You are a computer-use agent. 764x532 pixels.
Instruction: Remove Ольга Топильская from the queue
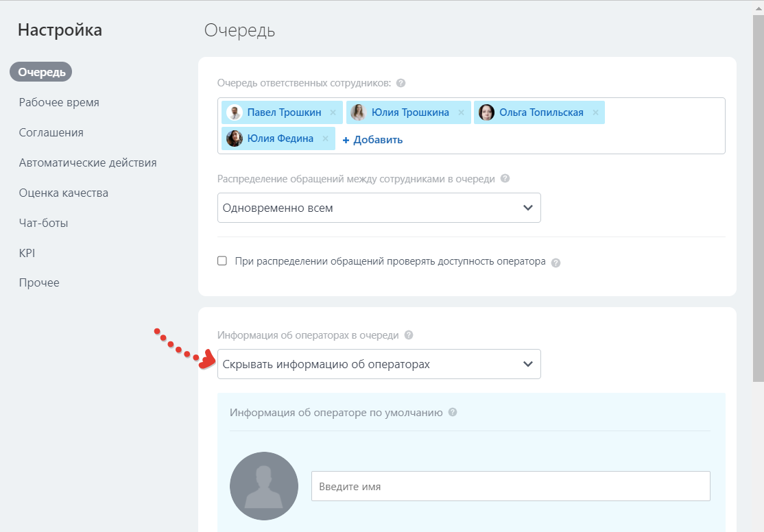click(x=595, y=112)
